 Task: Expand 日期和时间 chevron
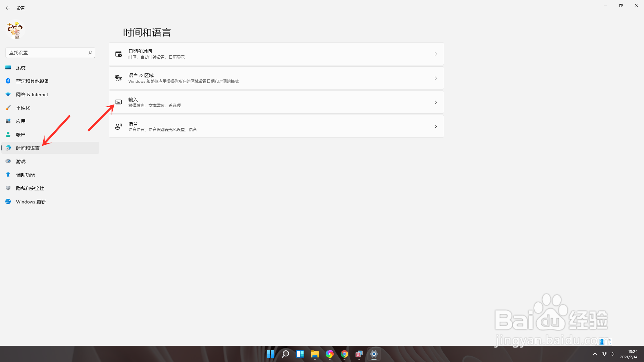coord(435,54)
